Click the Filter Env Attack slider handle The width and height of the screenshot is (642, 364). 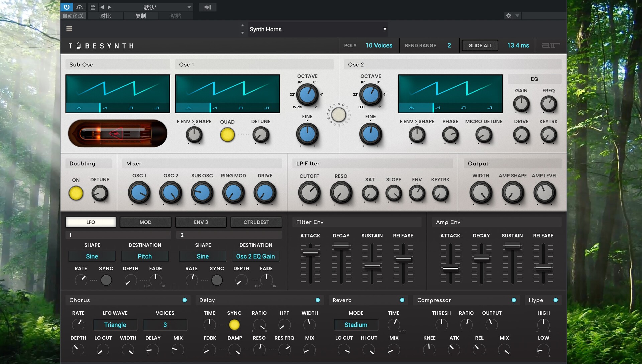(x=310, y=252)
